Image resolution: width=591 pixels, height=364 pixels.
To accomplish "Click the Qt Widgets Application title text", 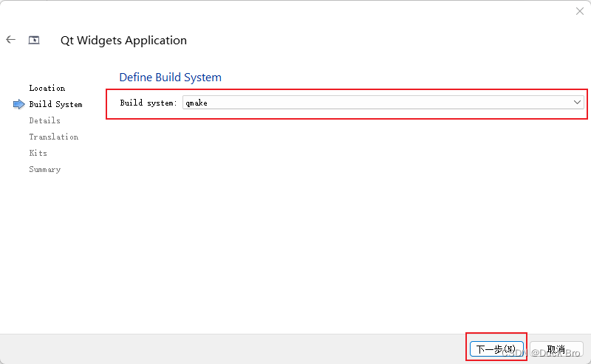I will click(123, 41).
